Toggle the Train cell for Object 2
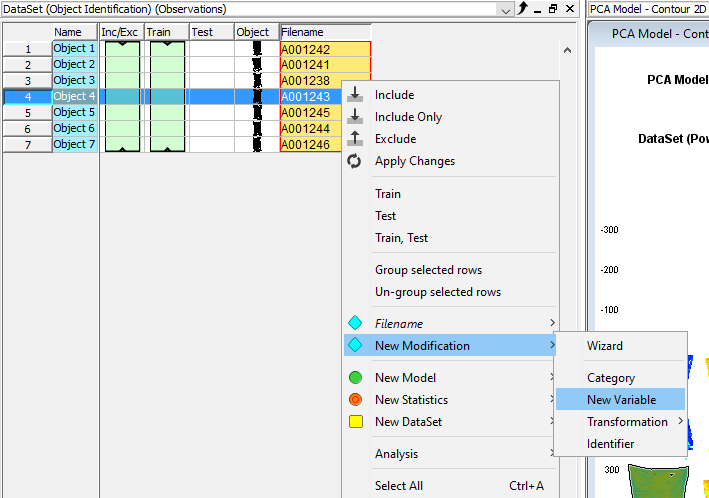The width and height of the screenshot is (709, 498). point(167,65)
